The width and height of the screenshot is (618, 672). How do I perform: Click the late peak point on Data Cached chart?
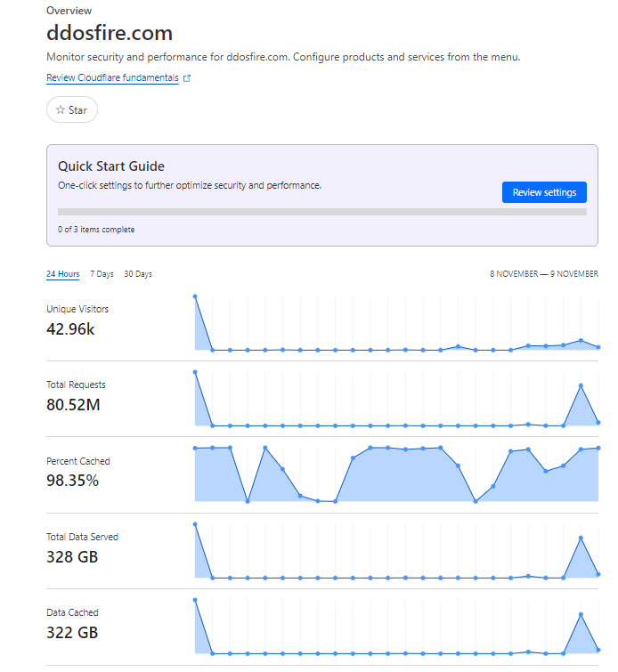pyautogui.click(x=581, y=614)
